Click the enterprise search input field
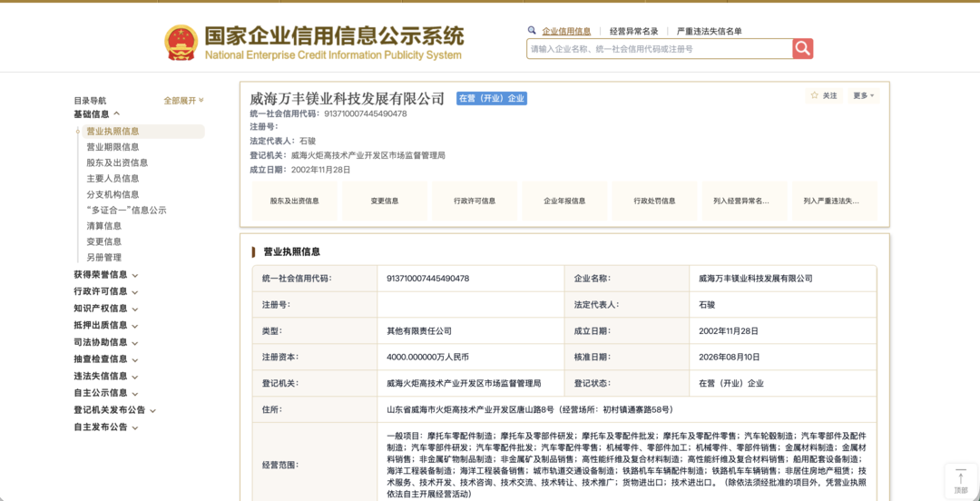980x501 pixels. pos(660,49)
